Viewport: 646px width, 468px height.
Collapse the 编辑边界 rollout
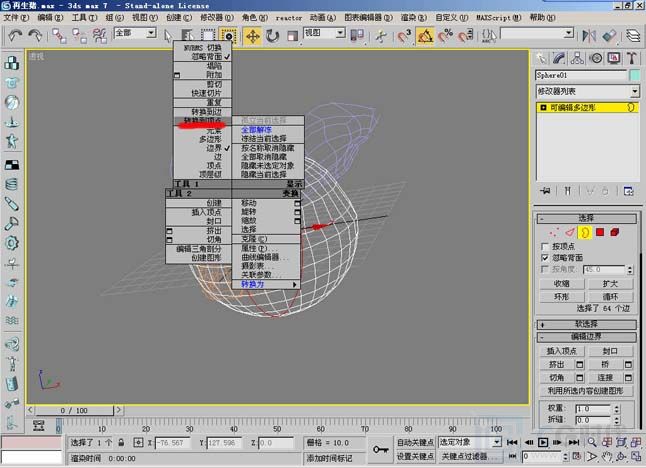coord(587,337)
